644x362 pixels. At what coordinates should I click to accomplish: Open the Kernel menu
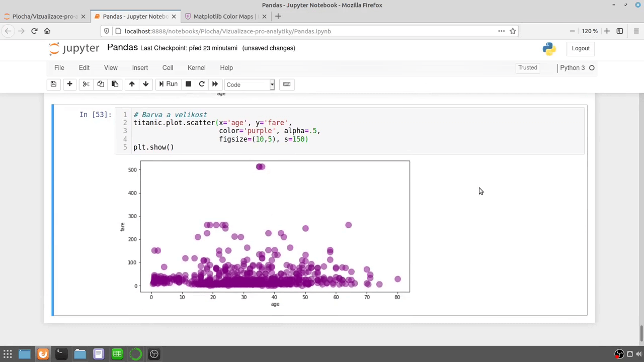196,68
